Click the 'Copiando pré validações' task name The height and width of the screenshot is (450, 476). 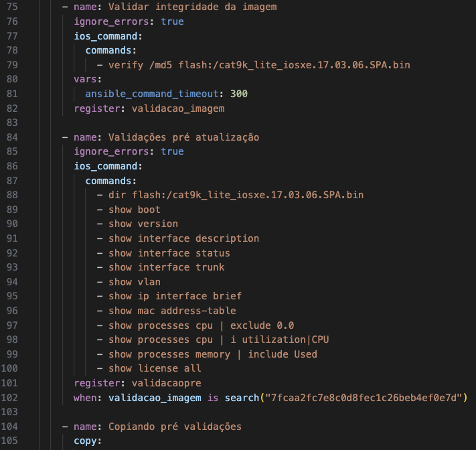pos(175,427)
